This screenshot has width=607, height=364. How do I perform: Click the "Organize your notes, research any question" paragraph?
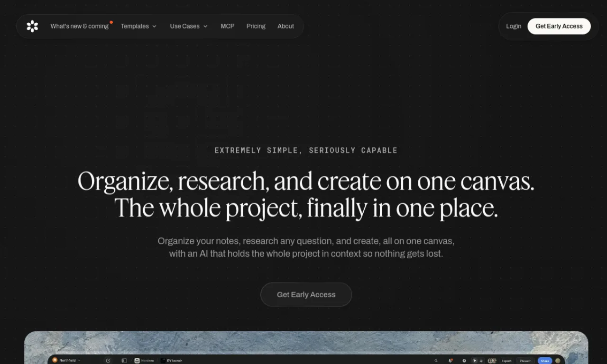click(306, 247)
